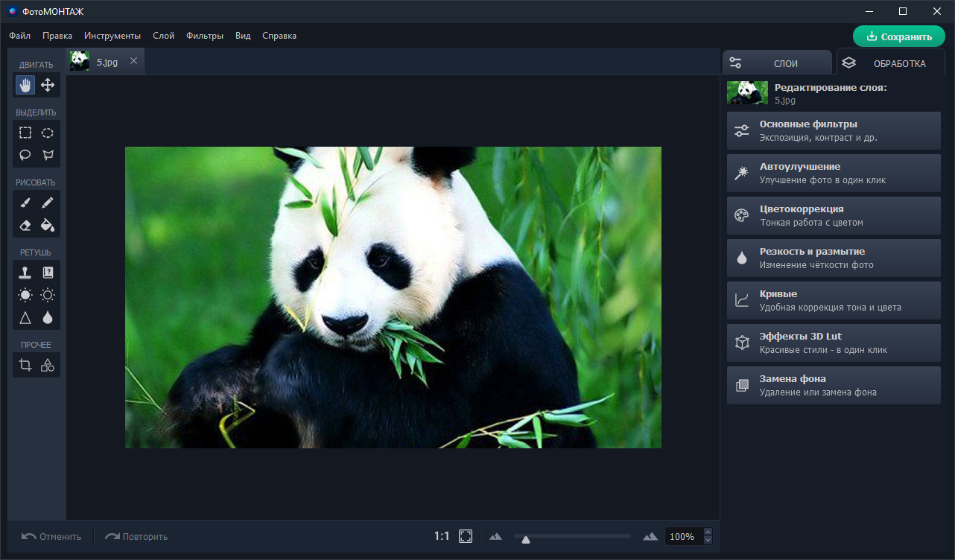Select the Paint Bucket fill tool
955x560 pixels.
tap(48, 224)
